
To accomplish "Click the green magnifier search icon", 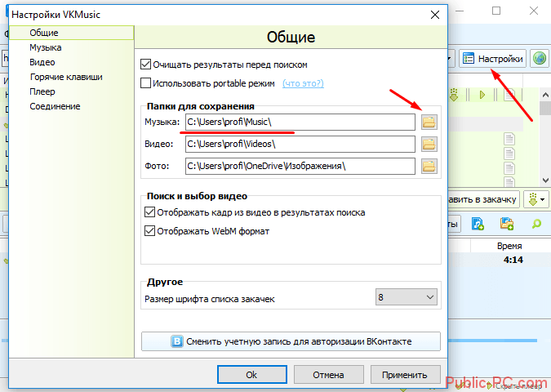I will pos(536,223).
